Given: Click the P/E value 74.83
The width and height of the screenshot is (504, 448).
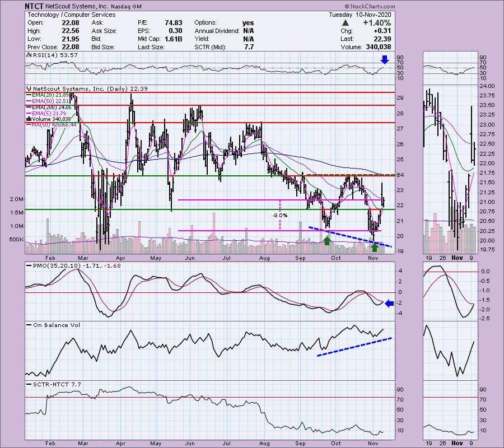Looking at the screenshot, I should 174,23.
